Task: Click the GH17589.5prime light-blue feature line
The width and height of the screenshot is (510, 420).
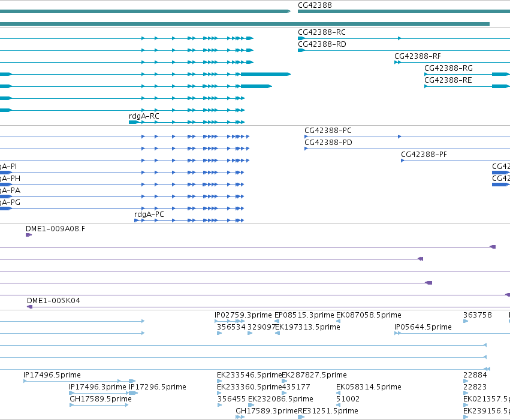Action: 99,405
